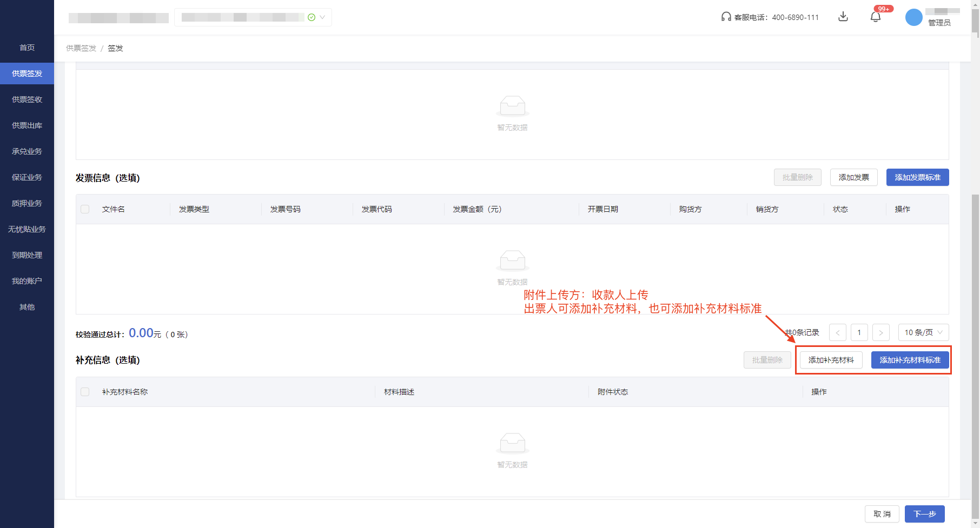
Task: Click the blue 添加补充材料标准 button
Action: [x=910, y=360]
